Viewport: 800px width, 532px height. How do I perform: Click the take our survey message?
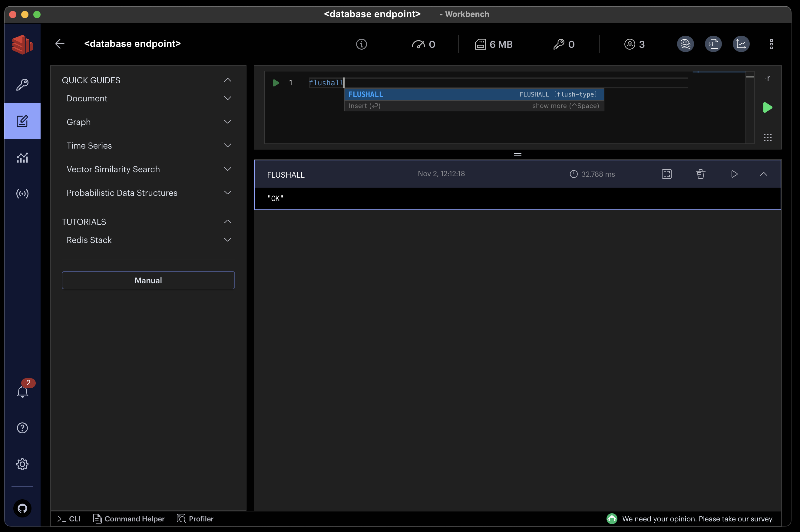click(697, 518)
